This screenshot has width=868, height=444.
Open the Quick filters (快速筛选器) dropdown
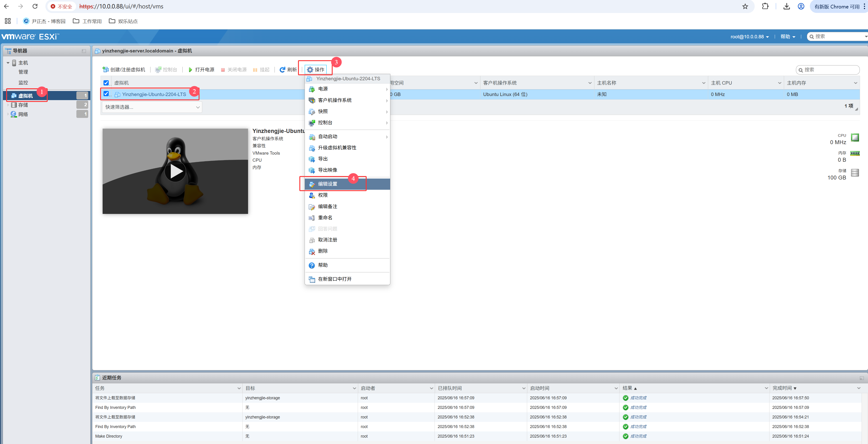[152, 107]
